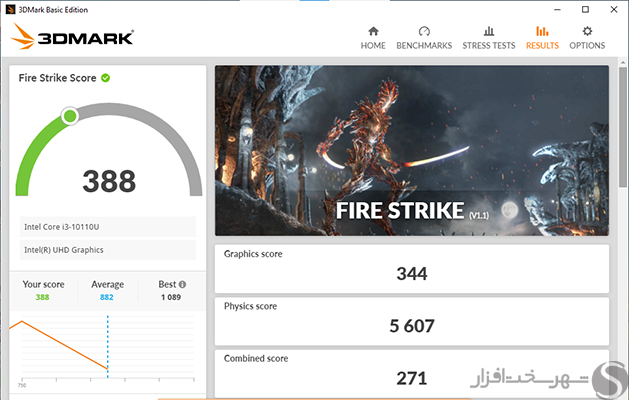
Task: Click the Average score value 882
Action: click(x=107, y=297)
